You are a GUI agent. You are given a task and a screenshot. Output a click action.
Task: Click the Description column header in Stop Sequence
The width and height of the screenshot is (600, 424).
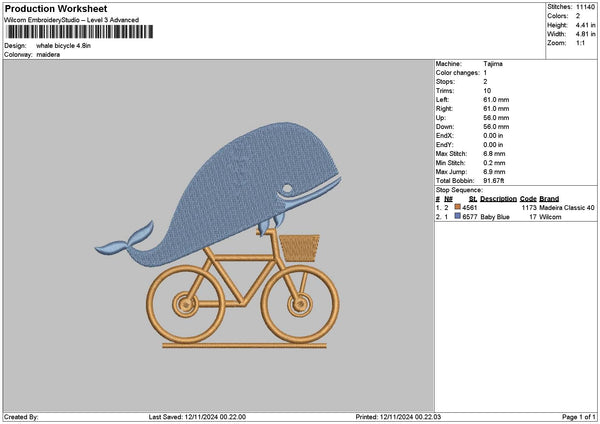[499, 198]
